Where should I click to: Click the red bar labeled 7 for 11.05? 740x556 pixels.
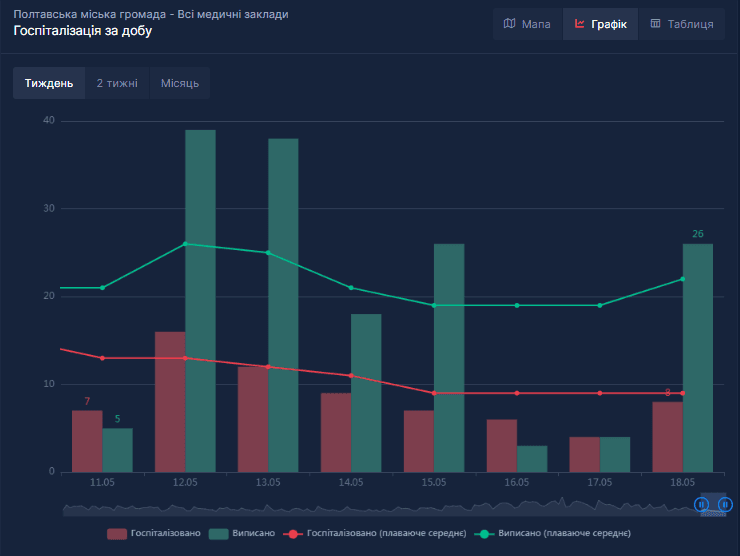click(87, 441)
